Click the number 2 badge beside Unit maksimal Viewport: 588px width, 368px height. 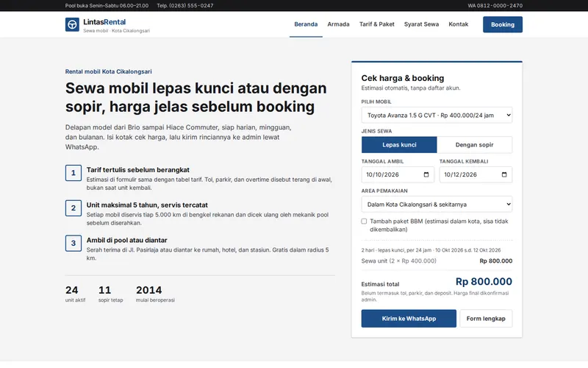point(73,208)
